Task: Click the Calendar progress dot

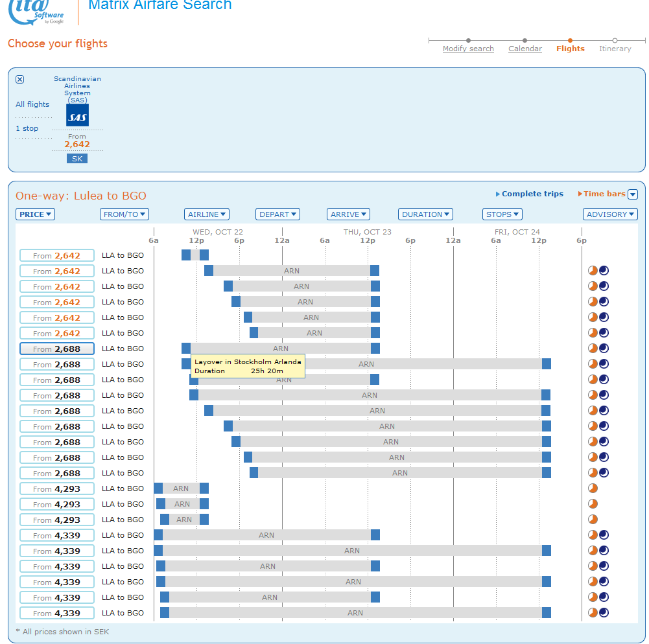Action: [525, 41]
